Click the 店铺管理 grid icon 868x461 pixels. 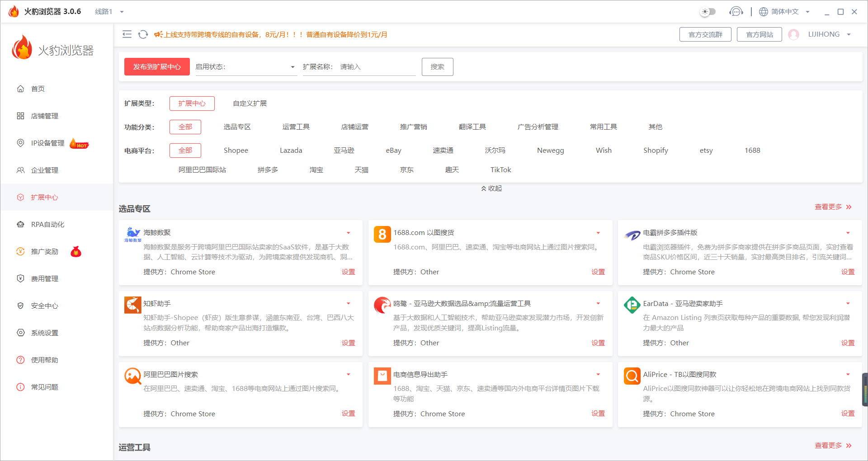20,116
